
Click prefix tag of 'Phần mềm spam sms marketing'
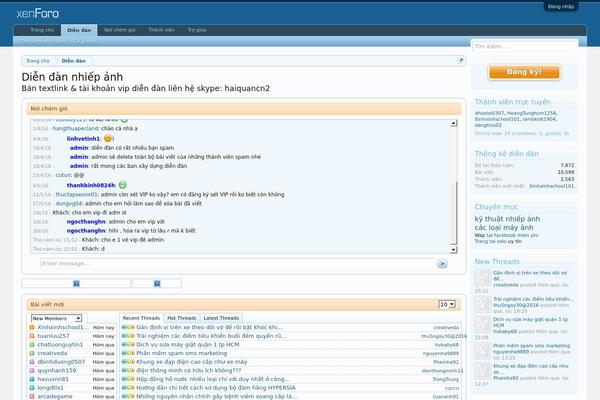128,353
